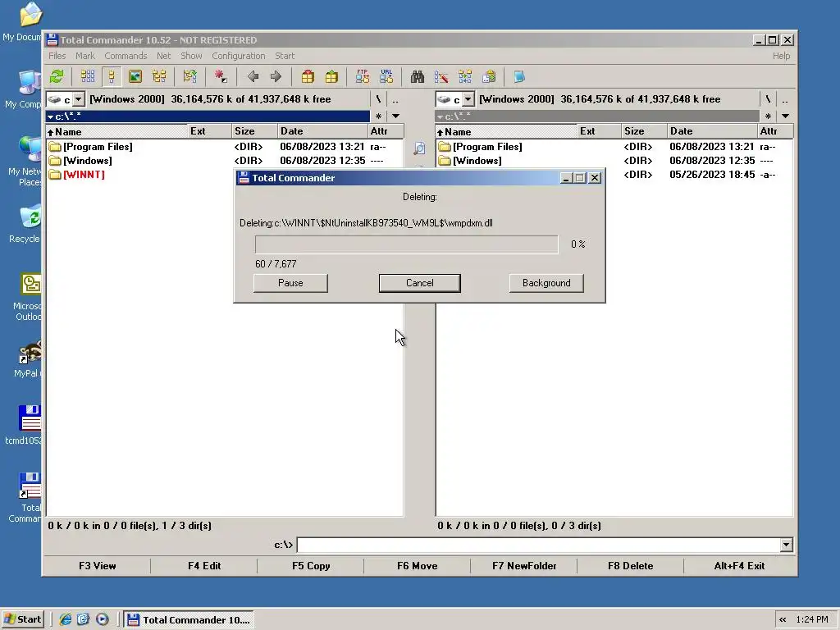Pause the deleting operation
The height and width of the screenshot is (630, 840).
point(290,283)
